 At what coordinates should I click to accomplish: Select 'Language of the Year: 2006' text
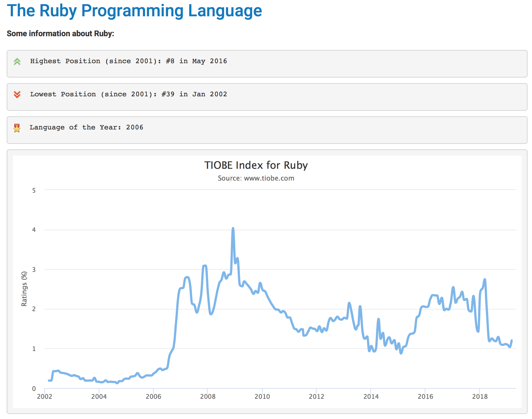[86, 127]
